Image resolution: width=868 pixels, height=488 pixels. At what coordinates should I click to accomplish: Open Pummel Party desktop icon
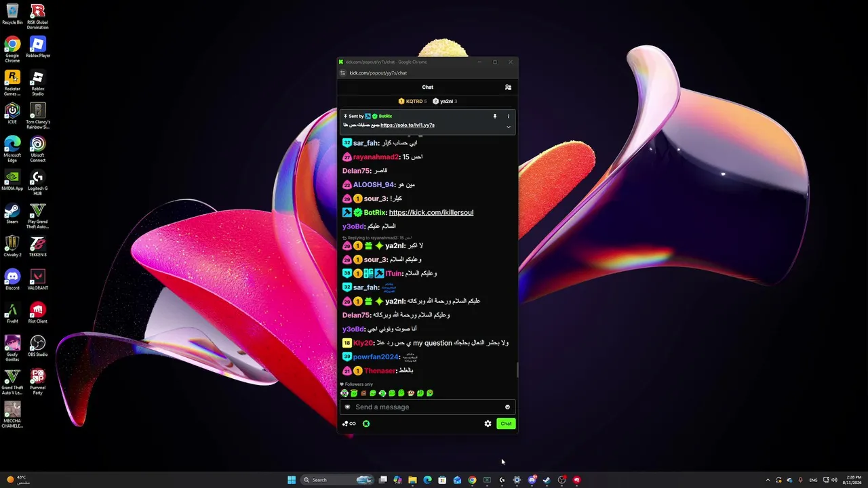[x=38, y=382]
